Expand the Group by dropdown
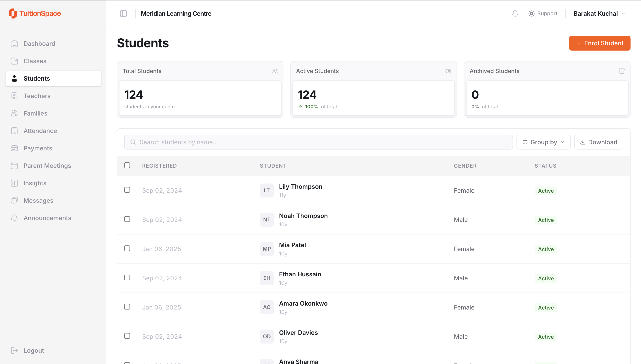641x364 pixels. (544, 142)
